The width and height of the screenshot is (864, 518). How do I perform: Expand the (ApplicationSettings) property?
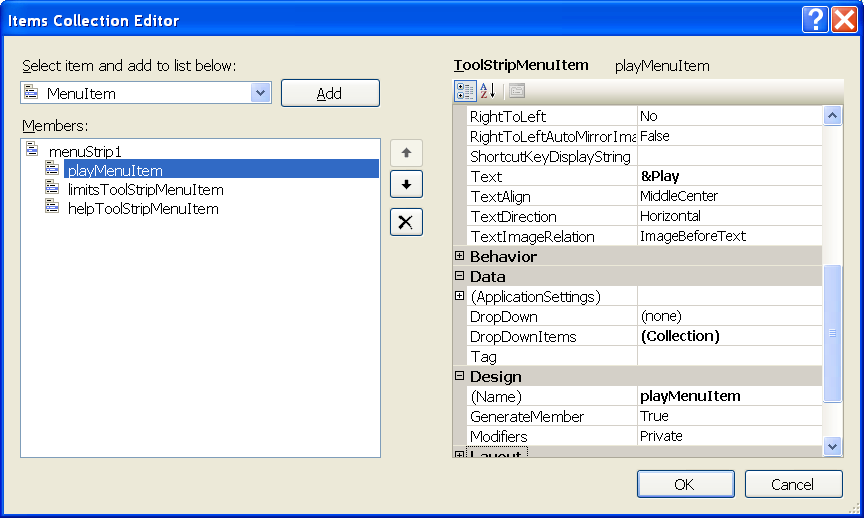[460, 296]
